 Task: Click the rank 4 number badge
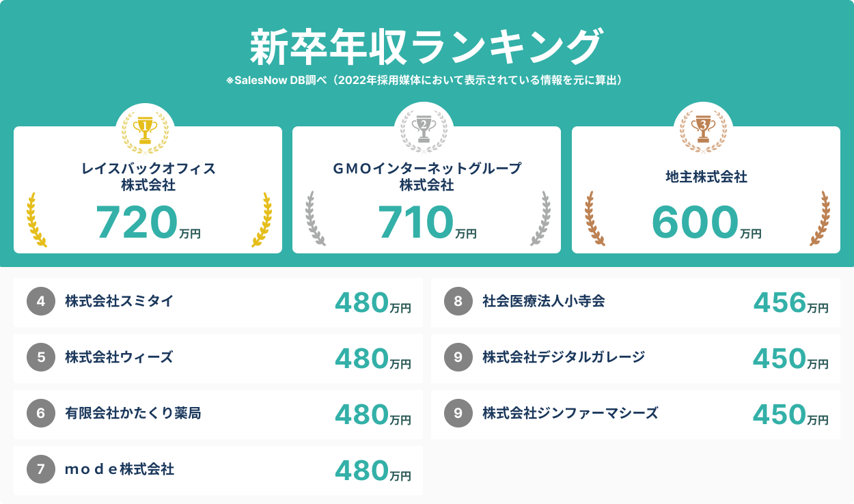(41, 303)
